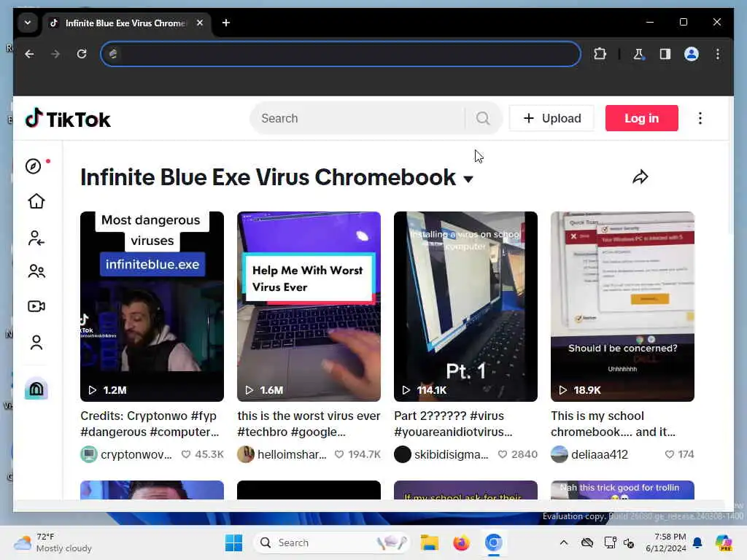Open the 'Nah this trick good for trollin' video

[x=622, y=490]
